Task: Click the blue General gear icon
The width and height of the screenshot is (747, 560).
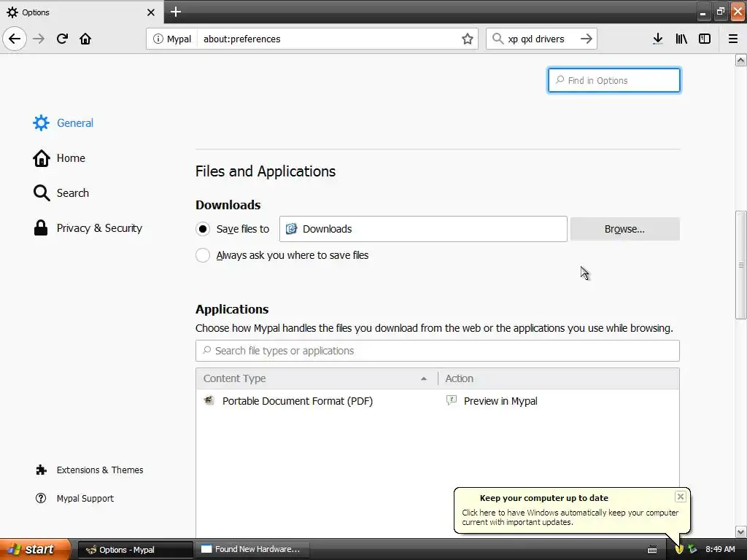Action: pos(41,122)
